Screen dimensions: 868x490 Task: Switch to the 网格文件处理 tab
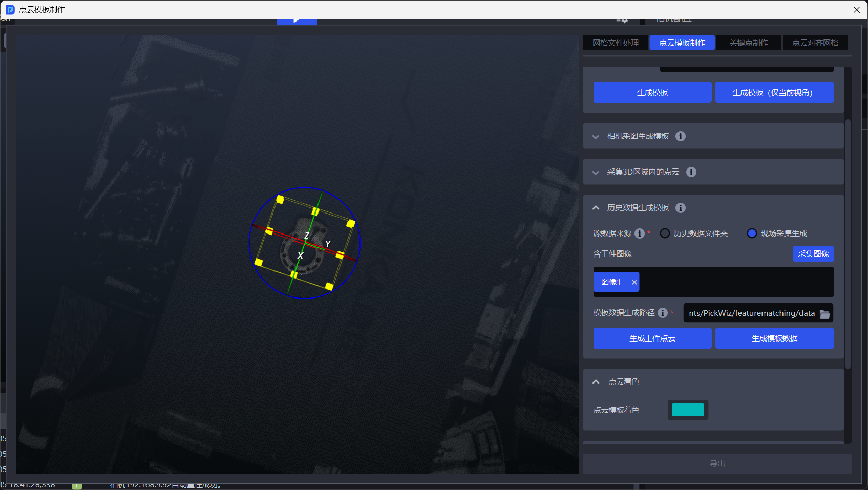(616, 43)
